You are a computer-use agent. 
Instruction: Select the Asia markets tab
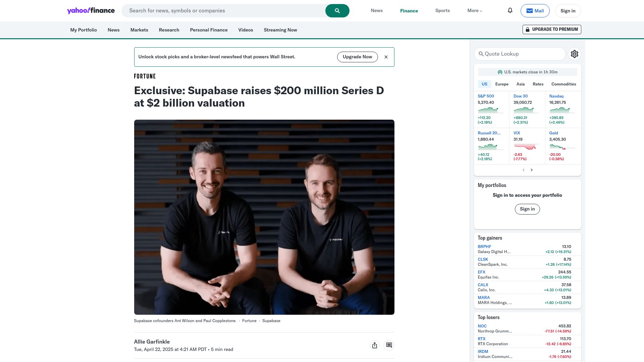(x=521, y=84)
